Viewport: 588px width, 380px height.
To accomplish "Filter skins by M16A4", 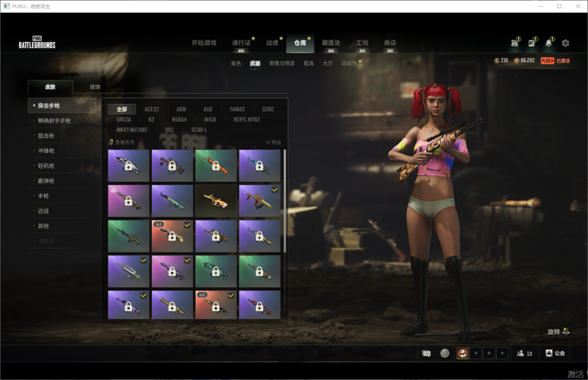I will tap(179, 119).
